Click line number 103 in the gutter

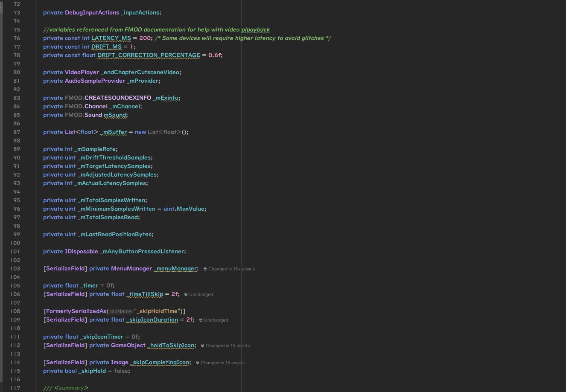(x=15, y=269)
